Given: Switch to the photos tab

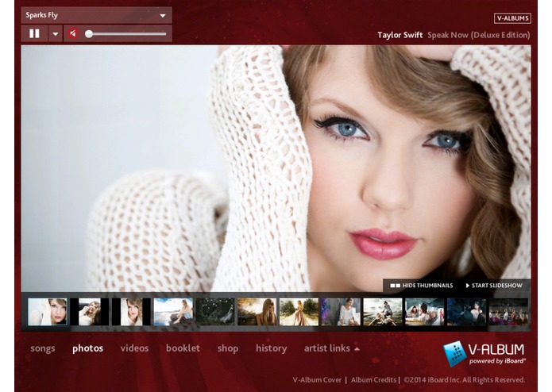Looking at the screenshot, I should [x=87, y=348].
